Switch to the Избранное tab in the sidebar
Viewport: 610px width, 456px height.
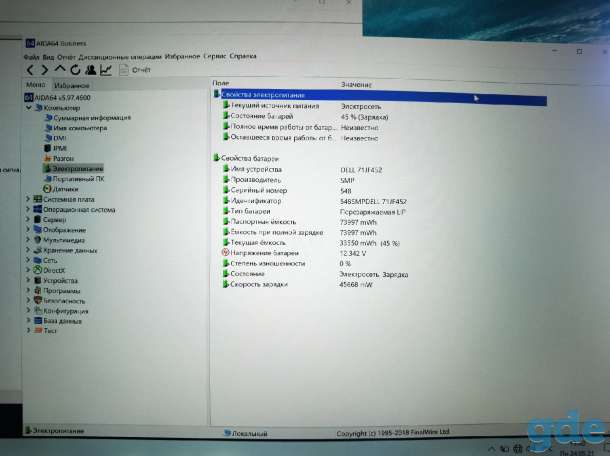point(72,85)
